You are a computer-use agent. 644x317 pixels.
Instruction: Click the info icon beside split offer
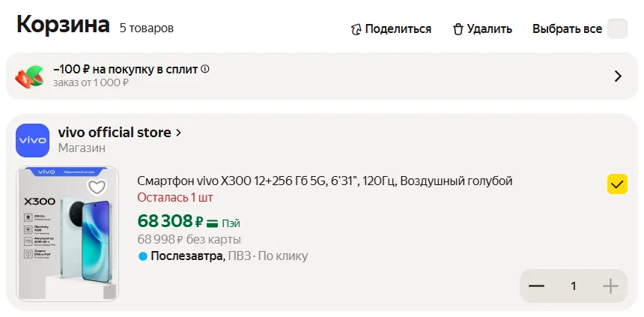tap(205, 69)
